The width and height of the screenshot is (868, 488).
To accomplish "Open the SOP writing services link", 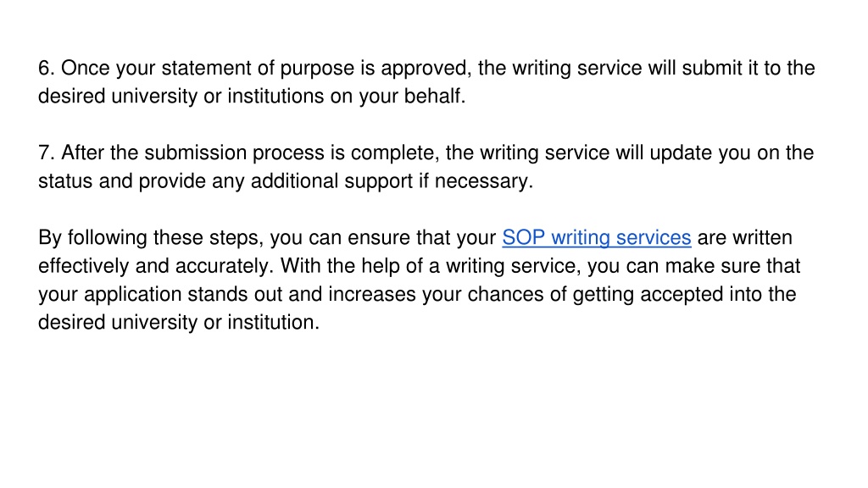I will click(596, 238).
